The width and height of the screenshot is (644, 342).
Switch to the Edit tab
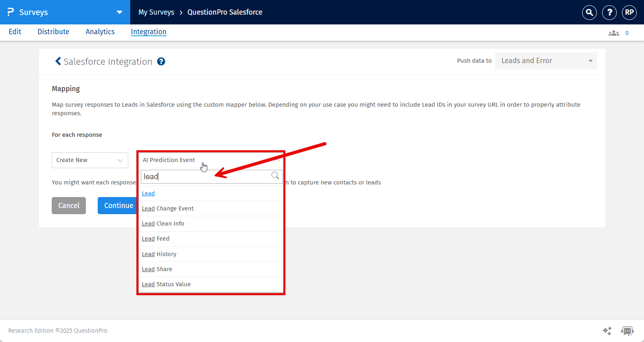coord(15,32)
